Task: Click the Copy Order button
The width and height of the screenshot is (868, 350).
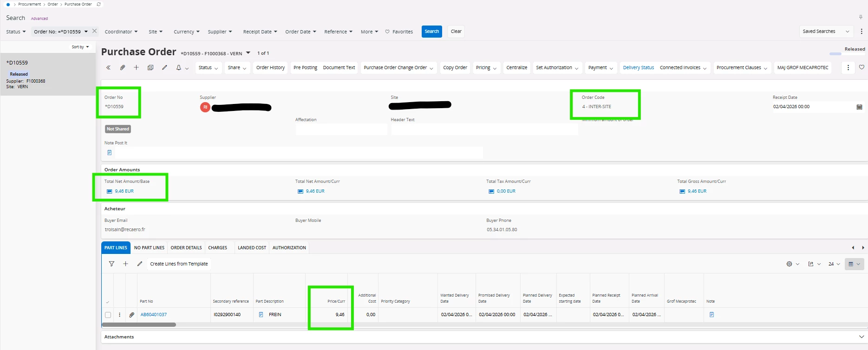Action: pos(455,68)
